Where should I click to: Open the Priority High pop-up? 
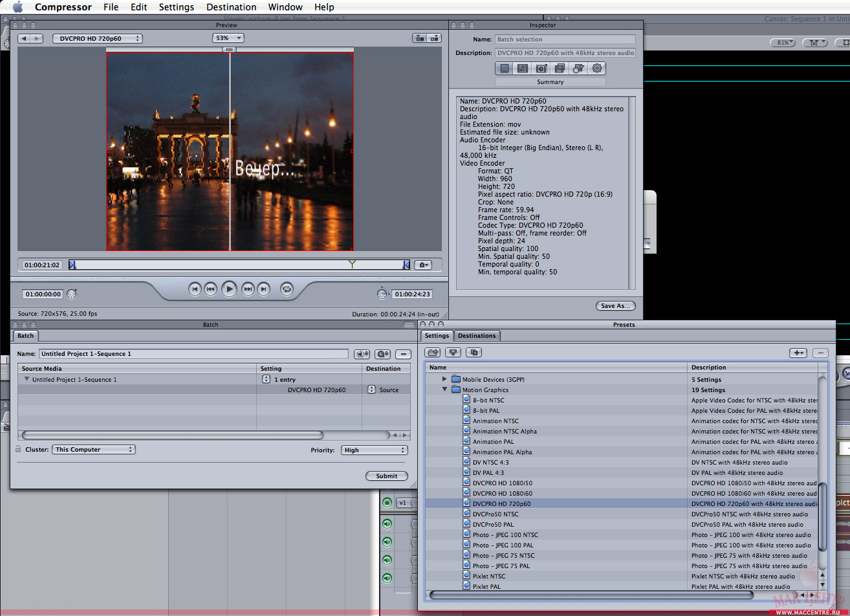click(x=375, y=450)
